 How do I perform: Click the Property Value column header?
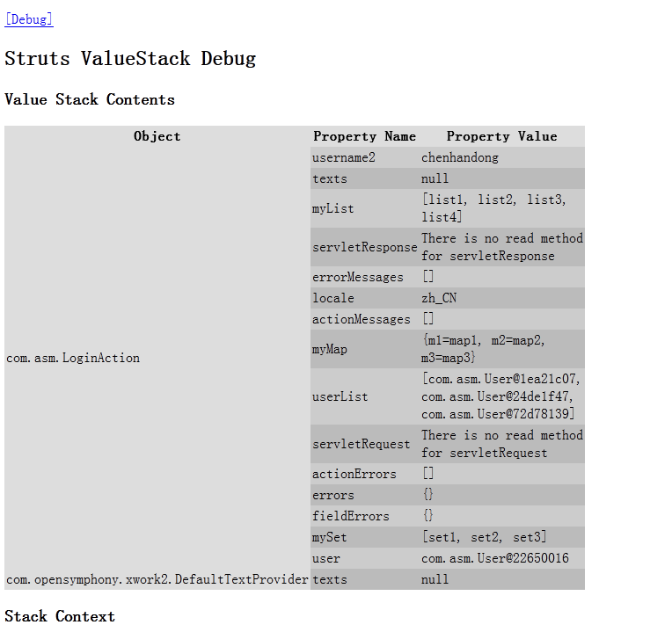501,136
